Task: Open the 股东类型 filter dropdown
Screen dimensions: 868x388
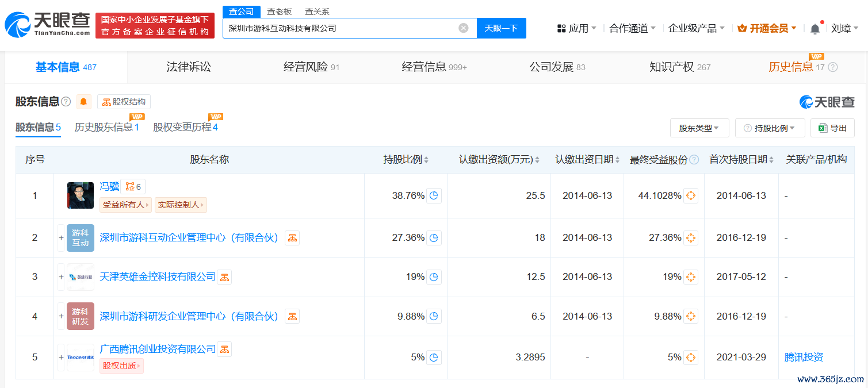Action: 699,128
